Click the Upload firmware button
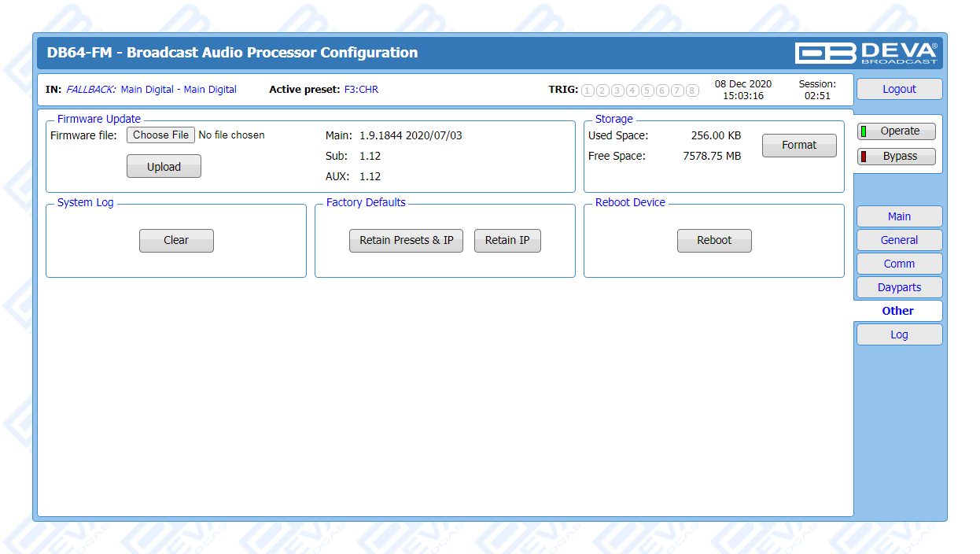The height and width of the screenshot is (554, 980). click(x=164, y=167)
